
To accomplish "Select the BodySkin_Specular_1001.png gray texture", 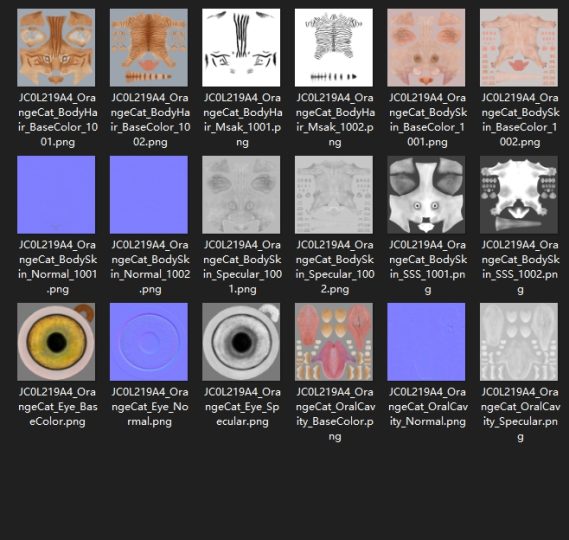I will 241,195.
